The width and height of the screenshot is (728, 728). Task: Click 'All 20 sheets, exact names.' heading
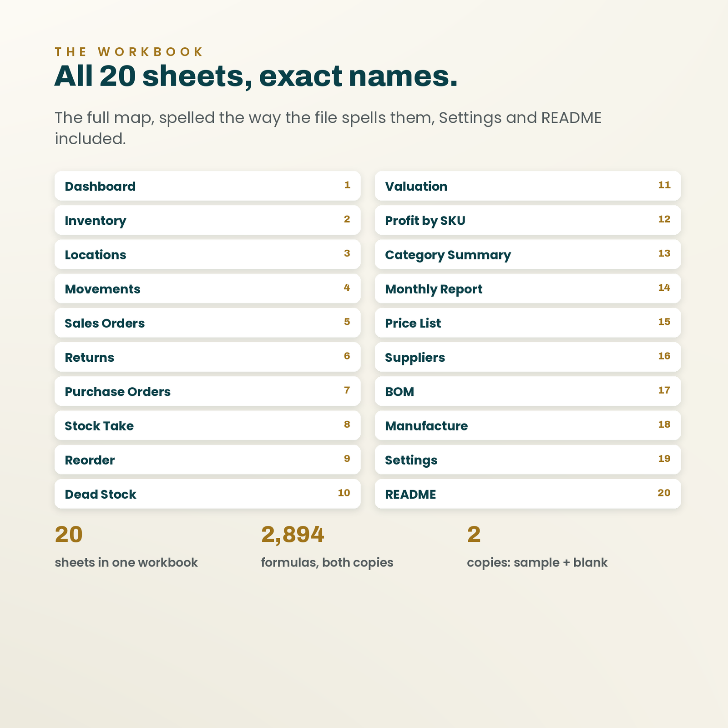coord(256,76)
